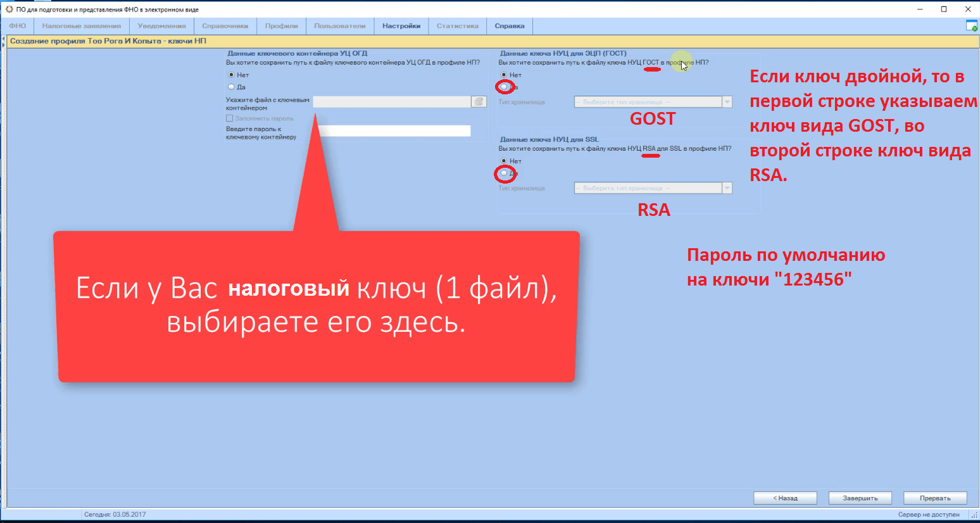Switch to the Профили tab
The width and height of the screenshot is (980, 523).
tap(281, 26)
